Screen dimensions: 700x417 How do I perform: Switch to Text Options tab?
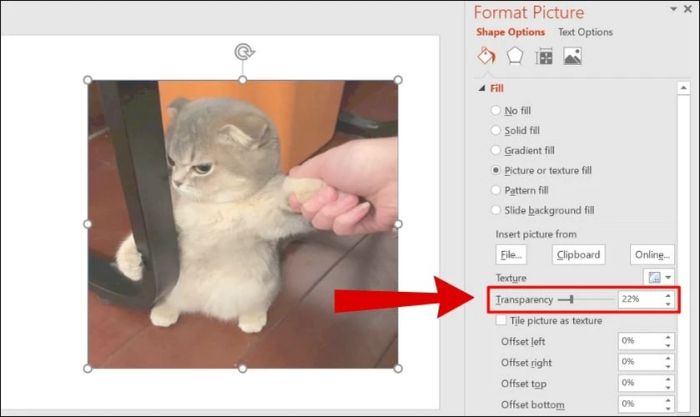pos(585,32)
